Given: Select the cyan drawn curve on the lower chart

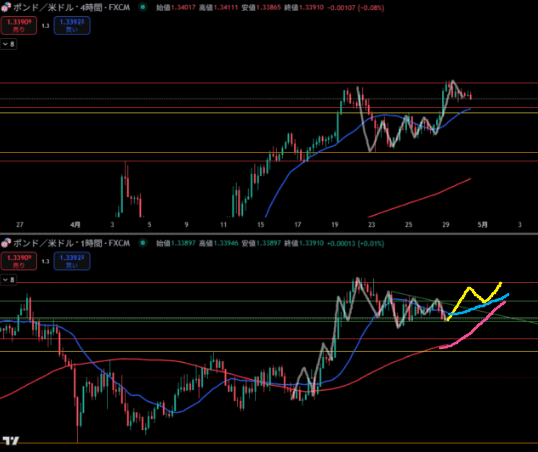Looking at the screenshot, I should [480, 305].
